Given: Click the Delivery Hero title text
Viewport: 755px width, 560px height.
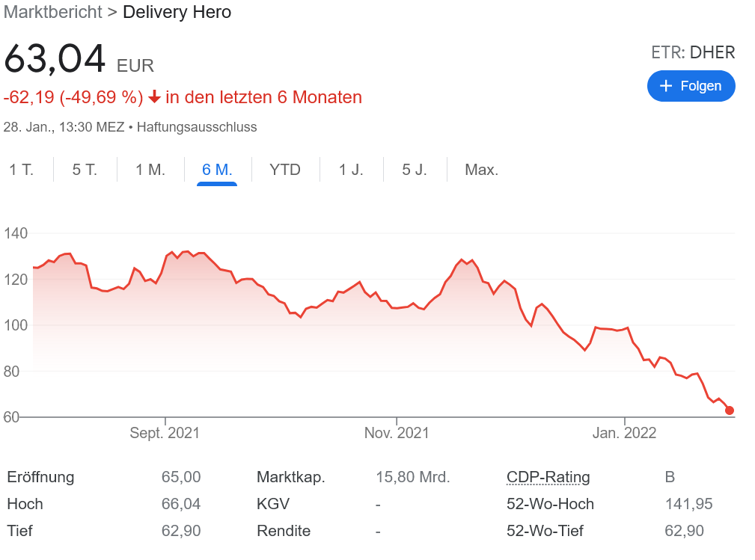Looking at the screenshot, I should click(177, 12).
